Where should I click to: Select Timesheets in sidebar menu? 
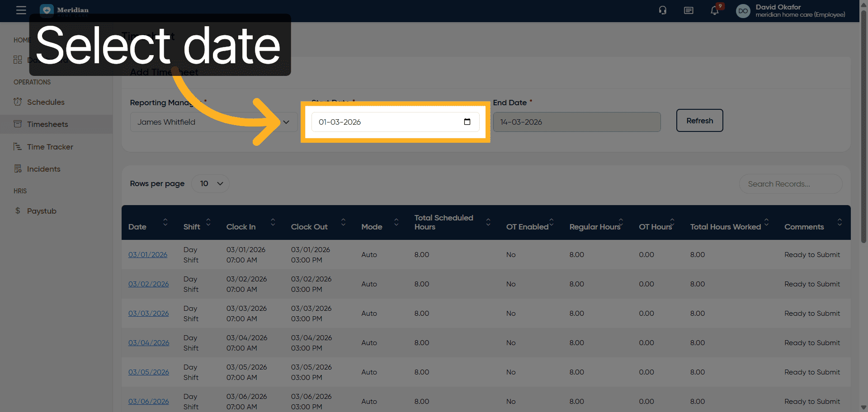tap(47, 124)
